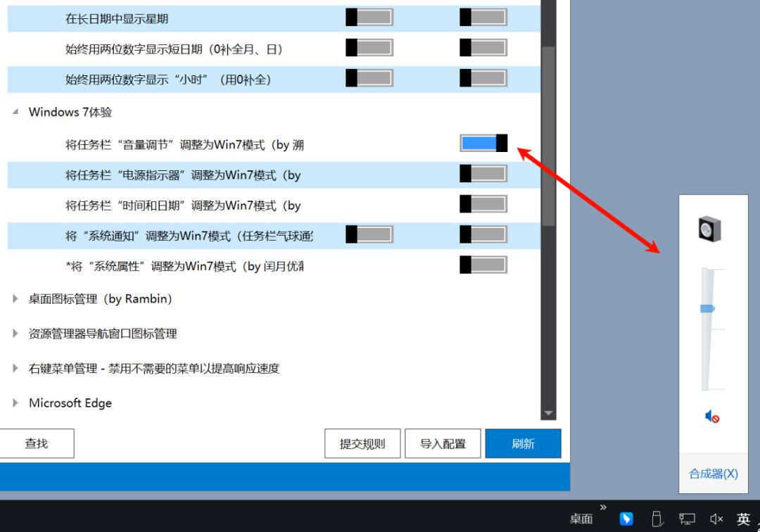Click the » chevron beside 桌面 toolbar

(x=603, y=507)
